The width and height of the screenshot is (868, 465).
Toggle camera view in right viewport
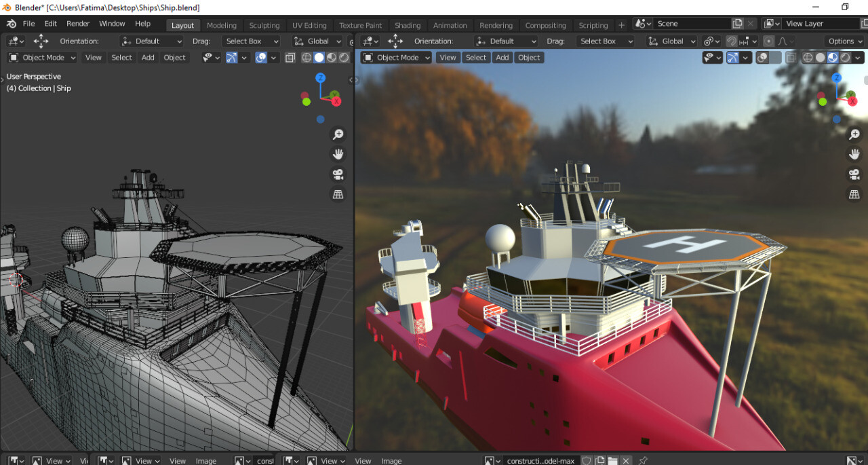click(854, 174)
